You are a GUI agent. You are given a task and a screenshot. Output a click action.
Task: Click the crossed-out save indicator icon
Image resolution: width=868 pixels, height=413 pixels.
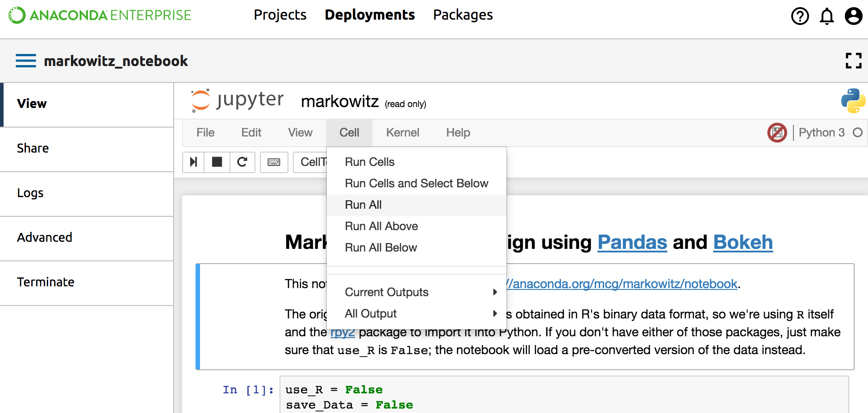point(777,132)
